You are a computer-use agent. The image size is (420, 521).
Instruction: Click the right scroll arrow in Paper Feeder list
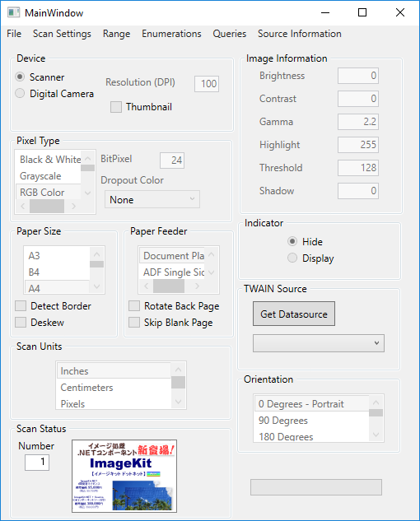(197, 286)
